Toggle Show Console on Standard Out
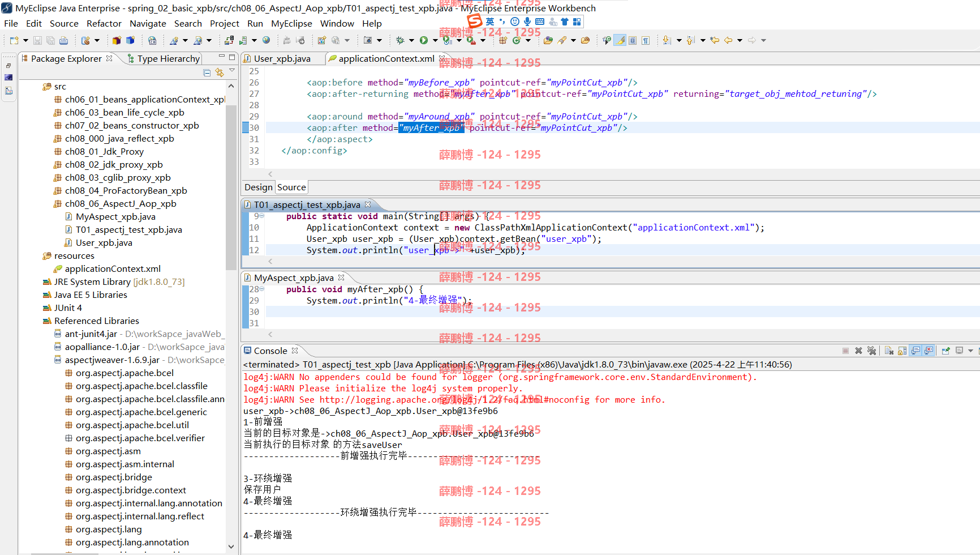 click(915, 351)
